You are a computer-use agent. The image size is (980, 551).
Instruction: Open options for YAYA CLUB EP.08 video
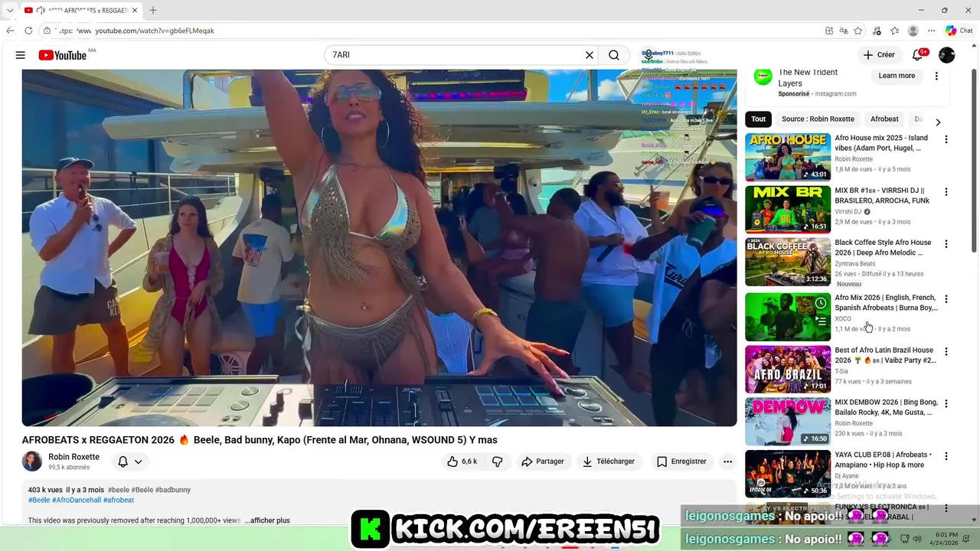point(946,456)
